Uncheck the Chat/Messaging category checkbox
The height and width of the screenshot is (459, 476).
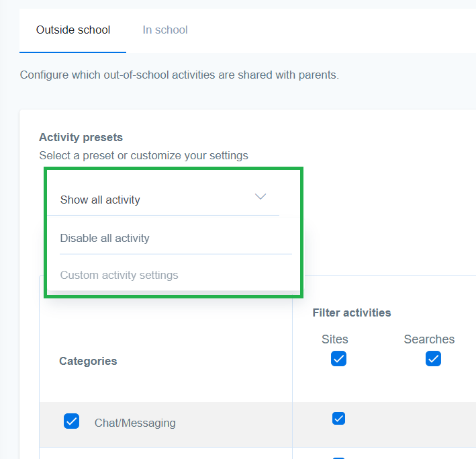(71, 421)
